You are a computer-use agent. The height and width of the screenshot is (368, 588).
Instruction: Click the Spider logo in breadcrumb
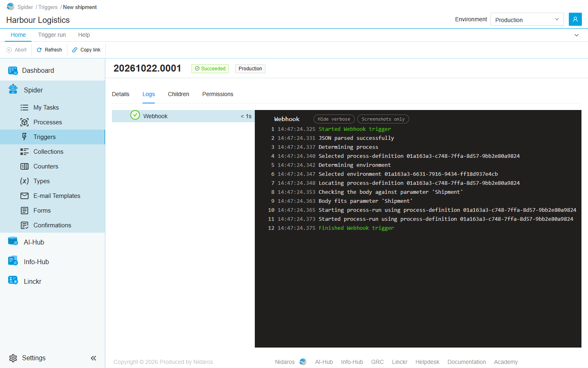click(x=11, y=7)
